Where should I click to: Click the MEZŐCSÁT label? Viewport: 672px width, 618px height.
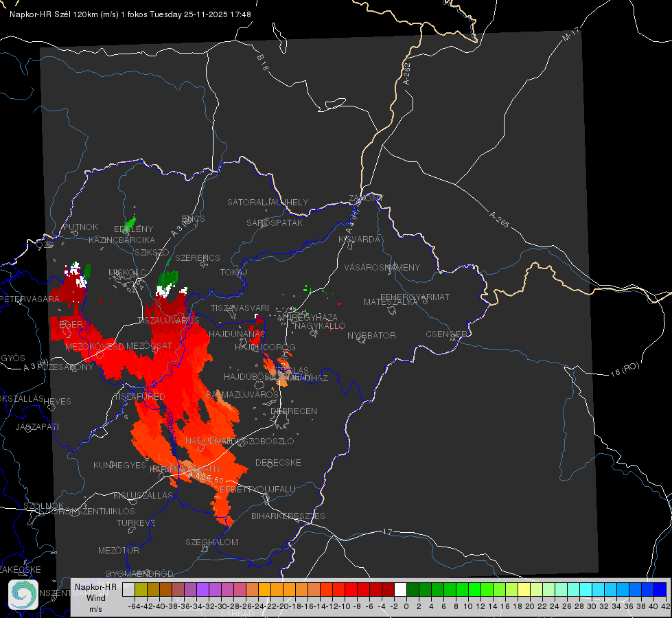[149, 345]
